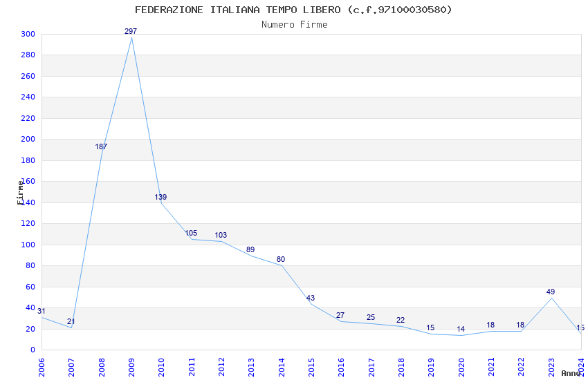Click the x-axis year 2012
Image resolution: width=588 pixels, height=380 pixels.
coord(221,368)
